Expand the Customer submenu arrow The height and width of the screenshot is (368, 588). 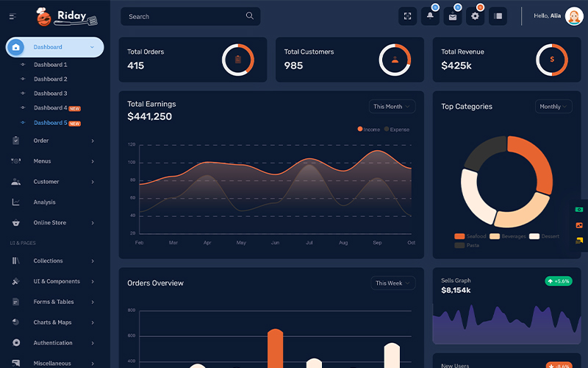pos(93,182)
